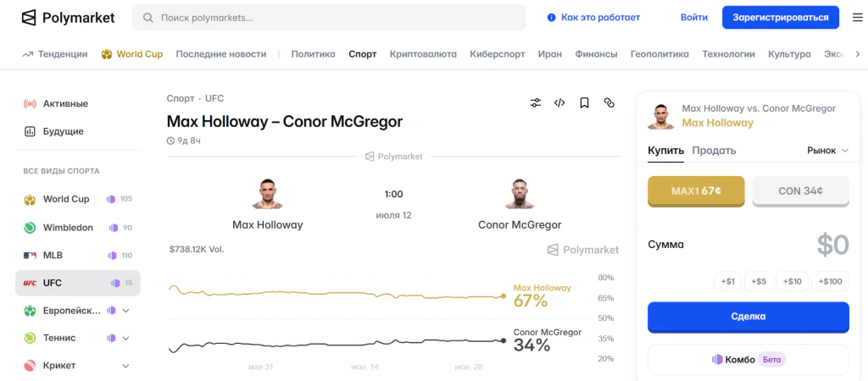Viewport: 868px width, 381px height.
Task: Open the info icon beside Как это работает
Action: point(551,18)
